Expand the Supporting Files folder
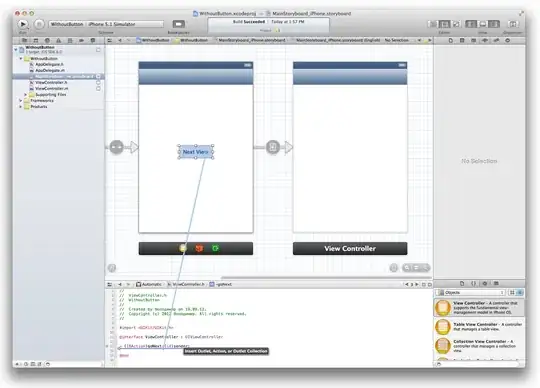 point(25,94)
